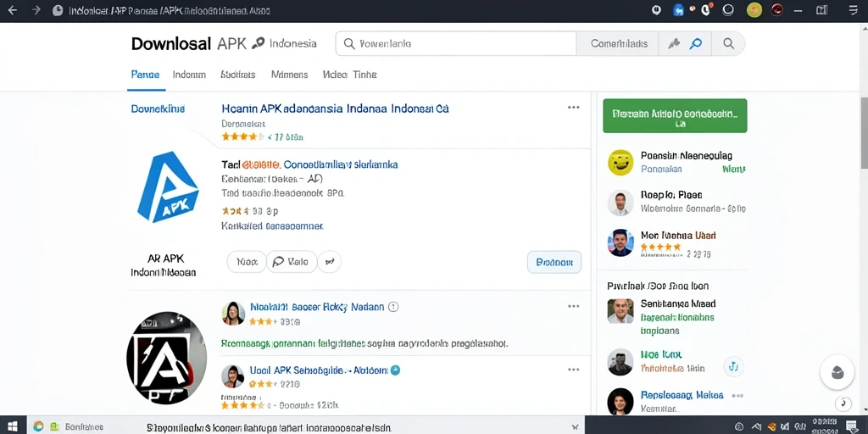Image resolution: width=868 pixels, height=434 pixels.
Task: Click the blue verified badge after Aotoeni
Action: click(x=395, y=370)
